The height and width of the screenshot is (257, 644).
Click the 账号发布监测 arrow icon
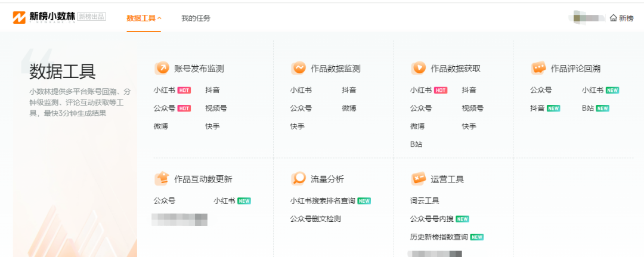[x=162, y=68]
